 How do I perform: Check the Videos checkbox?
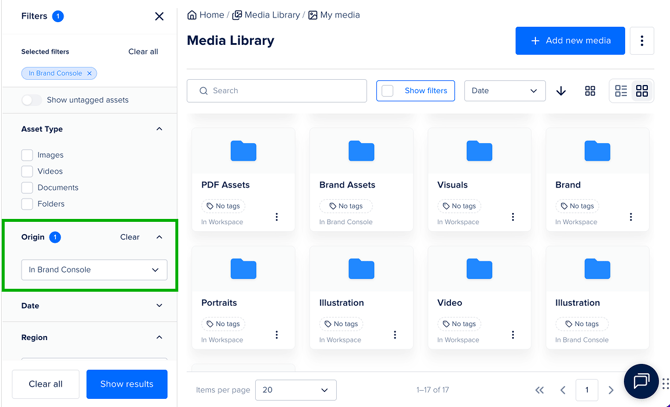27,171
